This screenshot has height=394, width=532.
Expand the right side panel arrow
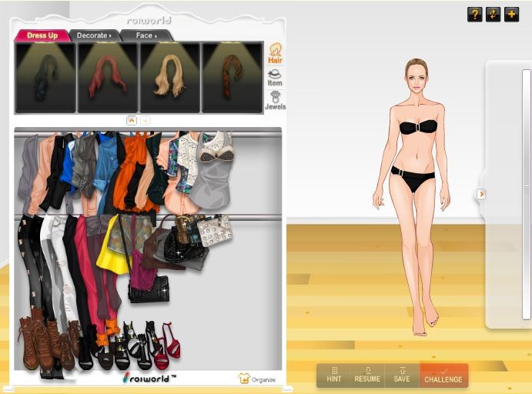coord(481,194)
